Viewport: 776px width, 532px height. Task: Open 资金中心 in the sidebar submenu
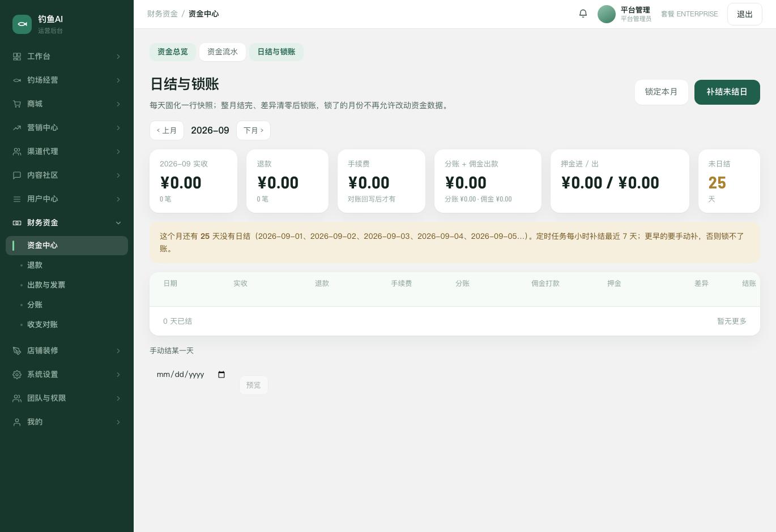[67, 246]
